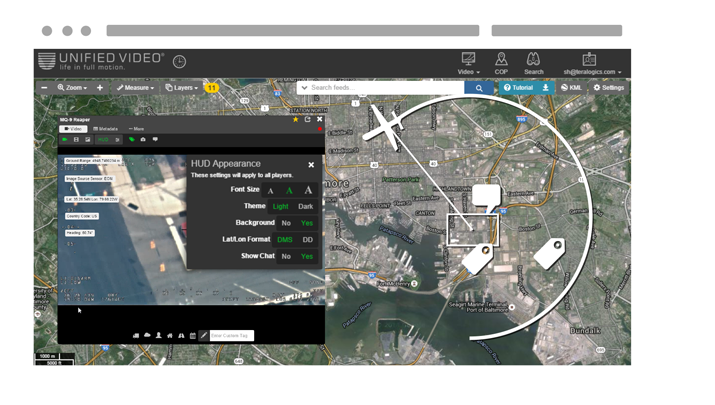The image size is (715, 405).
Task: Set Show Chat to No
Action: coord(286,256)
